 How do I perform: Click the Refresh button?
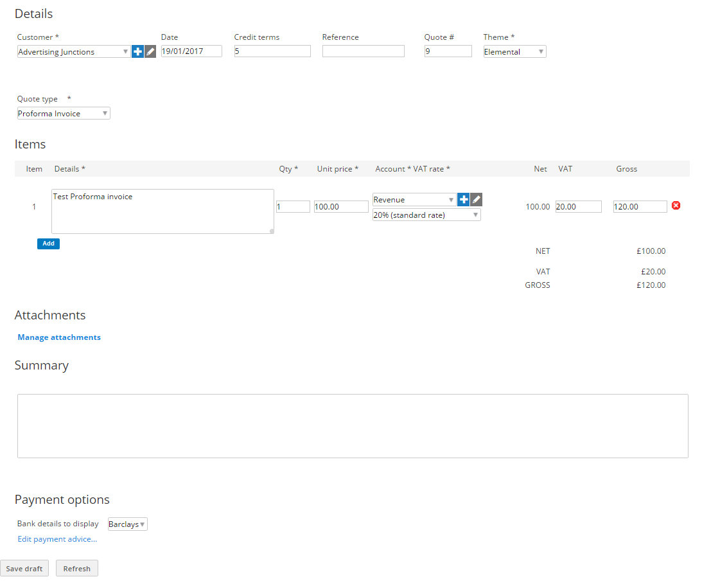[76, 568]
